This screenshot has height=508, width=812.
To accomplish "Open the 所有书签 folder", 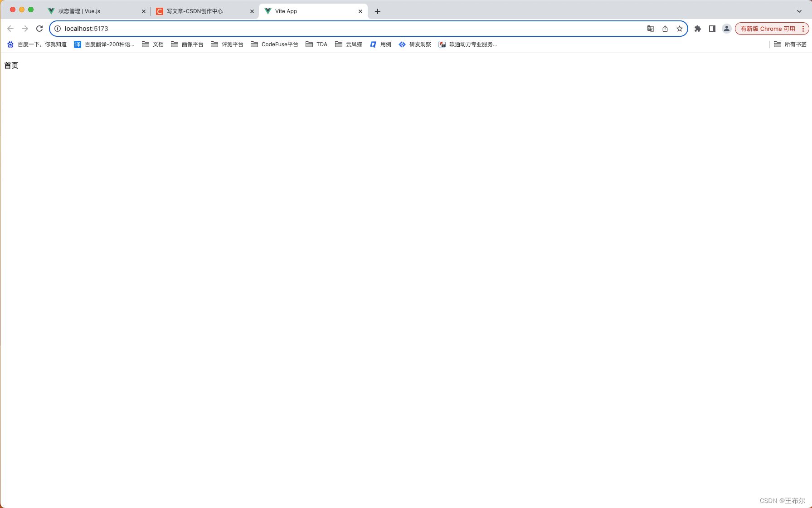I will pos(790,44).
